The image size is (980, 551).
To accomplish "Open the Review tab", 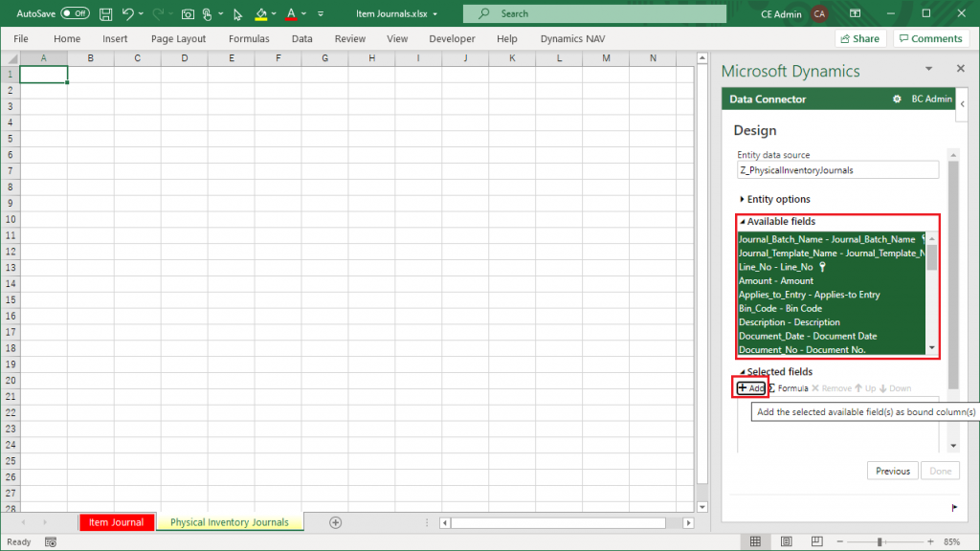I will (350, 38).
